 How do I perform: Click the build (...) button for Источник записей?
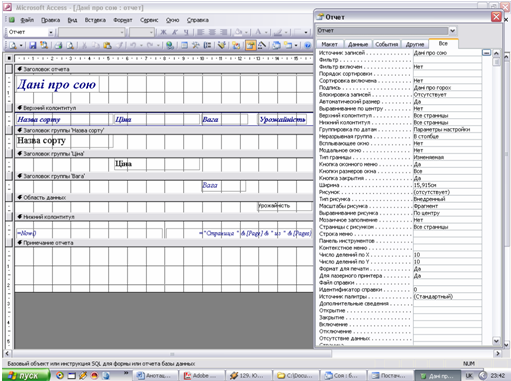[486, 53]
